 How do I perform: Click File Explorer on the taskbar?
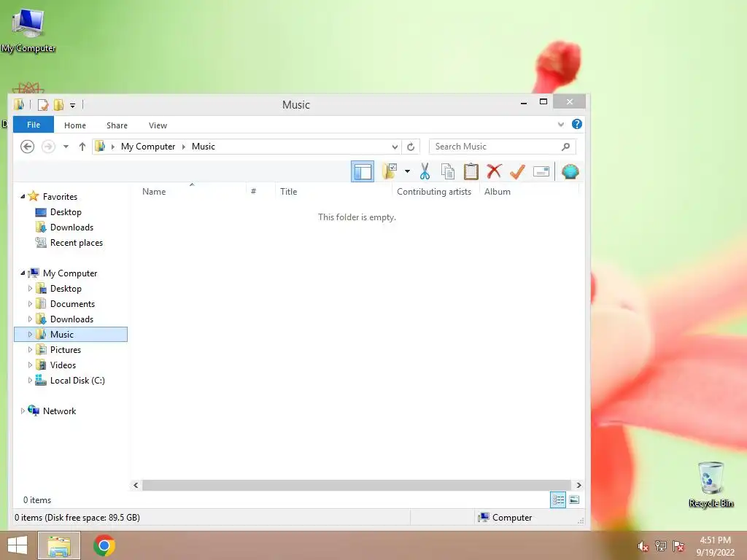point(59,545)
